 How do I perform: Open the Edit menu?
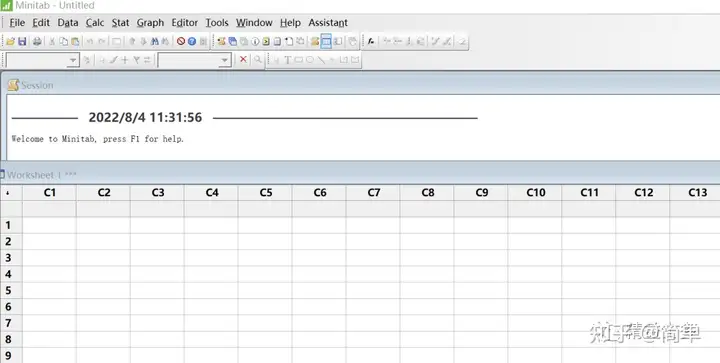(x=41, y=22)
